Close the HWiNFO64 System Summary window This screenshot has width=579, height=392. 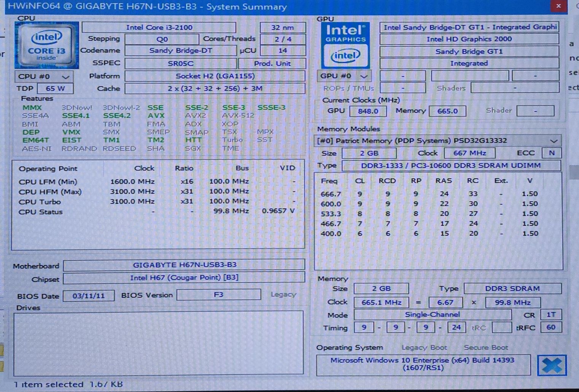coord(558,6)
